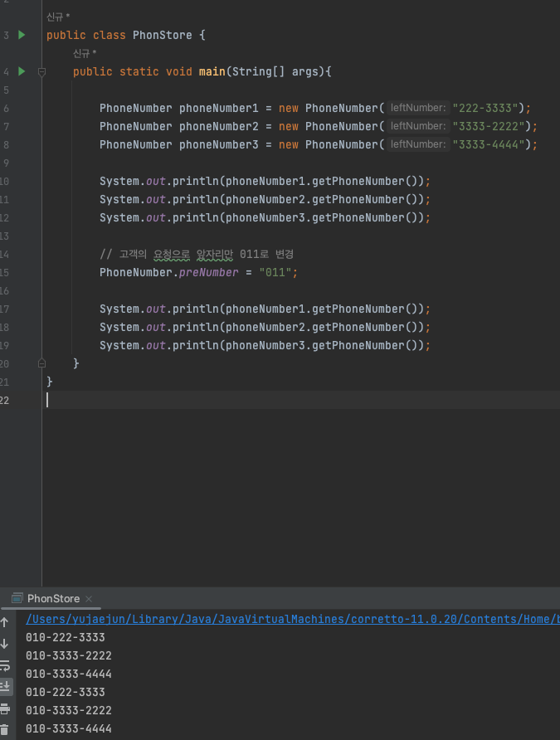This screenshot has height=740, width=560.
Task: Click println call on line 17
Action: pos(196,309)
